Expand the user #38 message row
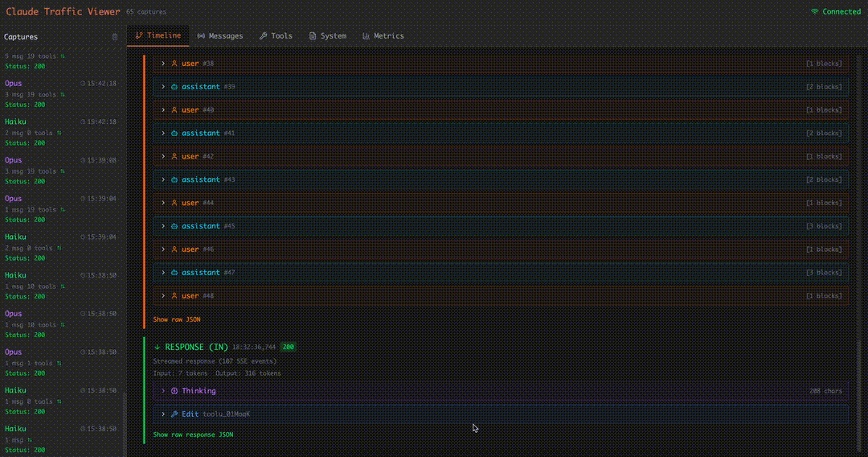This screenshot has width=868, height=457. pos(163,64)
